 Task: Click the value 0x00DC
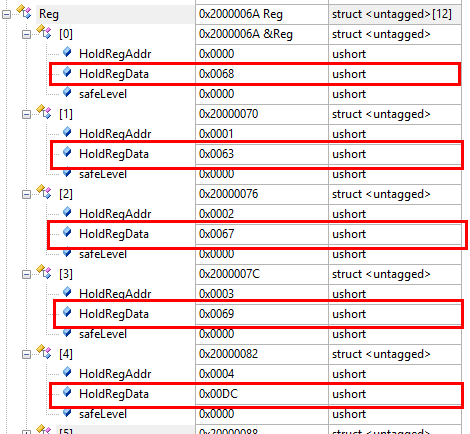click(218, 394)
